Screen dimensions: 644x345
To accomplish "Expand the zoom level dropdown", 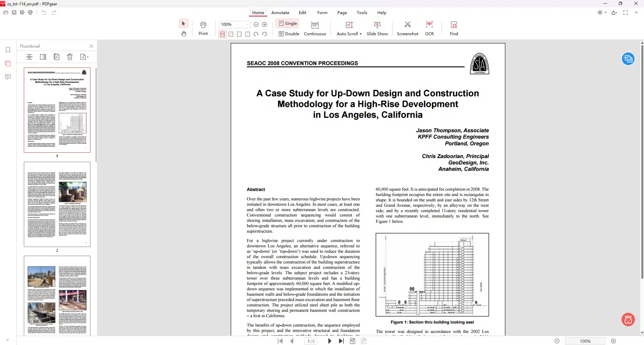I will coord(247,24).
